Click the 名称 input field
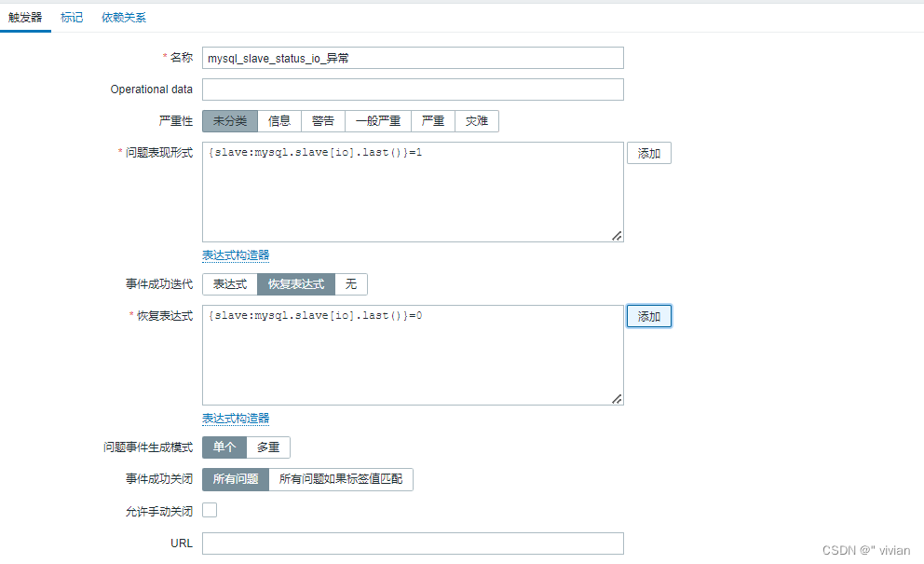924x564 pixels. 413,58
